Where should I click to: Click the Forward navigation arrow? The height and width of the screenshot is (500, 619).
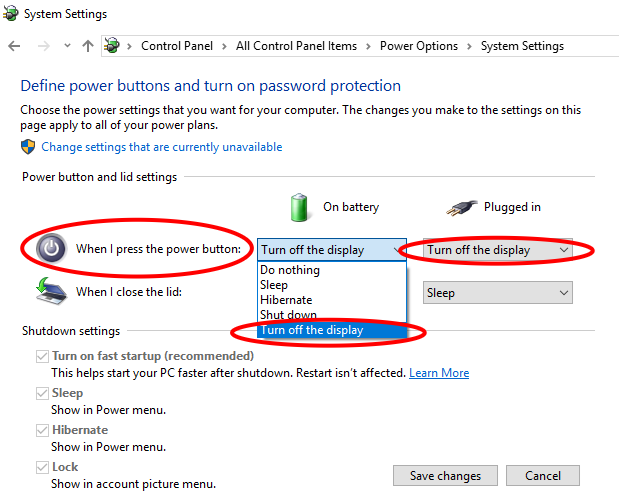click(43, 46)
